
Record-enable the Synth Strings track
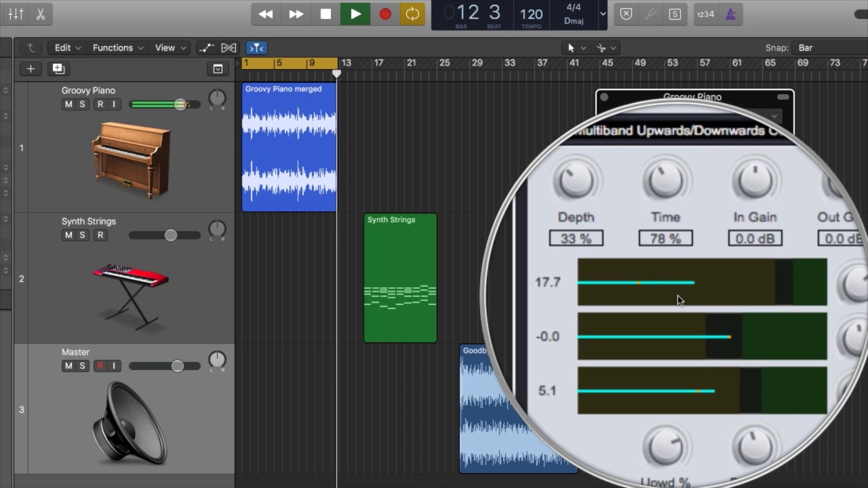[x=100, y=235]
